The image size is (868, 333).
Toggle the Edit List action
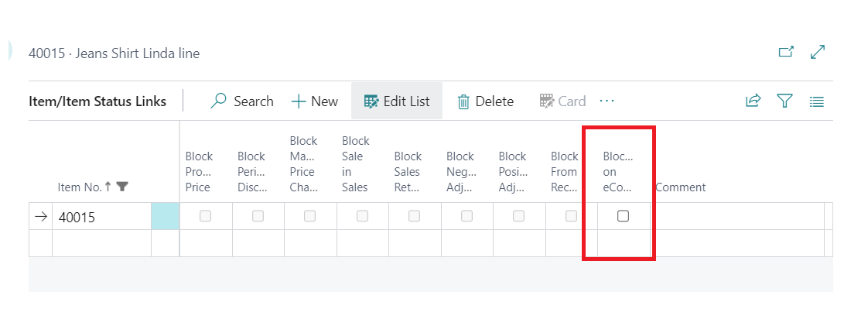[397, 101]
